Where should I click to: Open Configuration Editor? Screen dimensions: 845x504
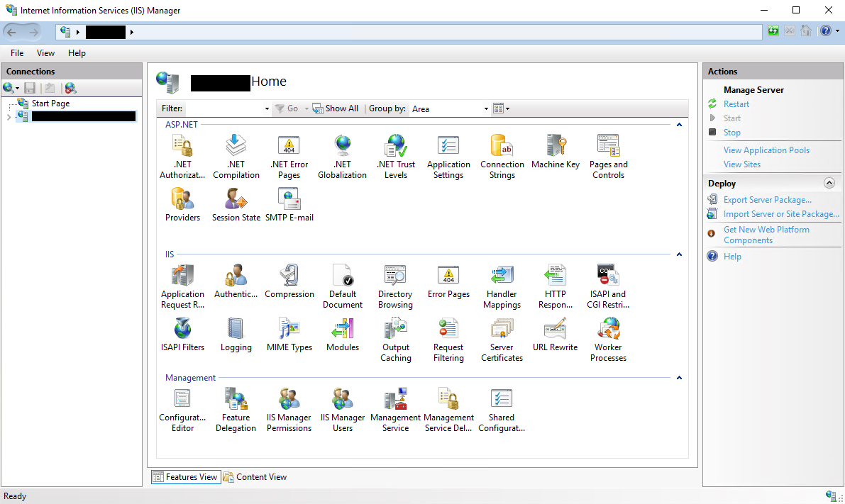(182, 410)
